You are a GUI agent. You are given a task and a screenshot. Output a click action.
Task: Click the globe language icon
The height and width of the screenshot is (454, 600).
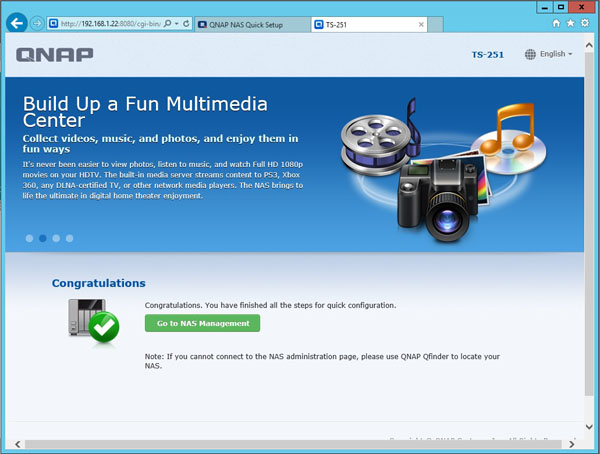click(530, 54)
